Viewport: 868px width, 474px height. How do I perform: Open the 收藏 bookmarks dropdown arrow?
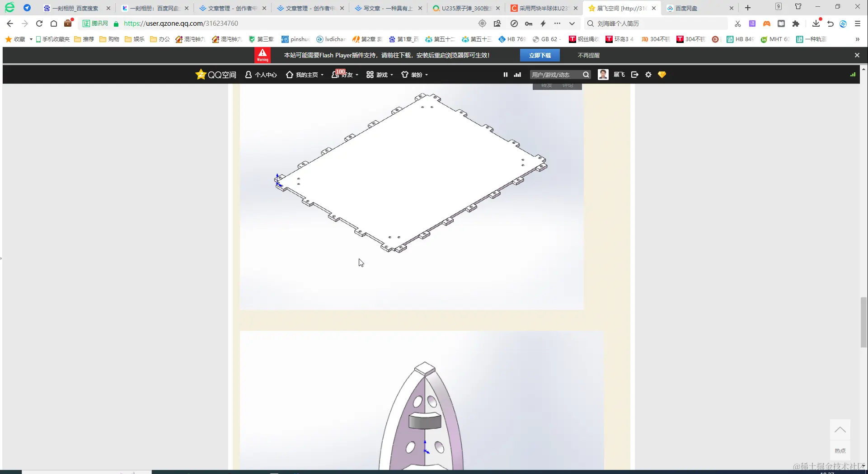point(31,39)
